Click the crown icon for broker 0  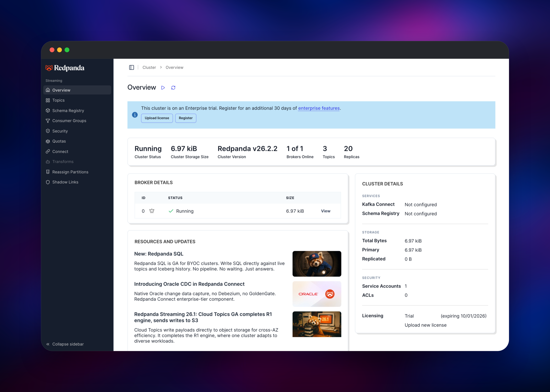152,211
